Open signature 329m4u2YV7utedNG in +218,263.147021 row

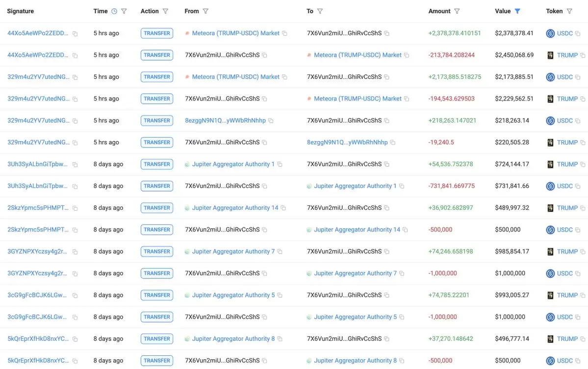pyautogui.click(x=38, y=120)
